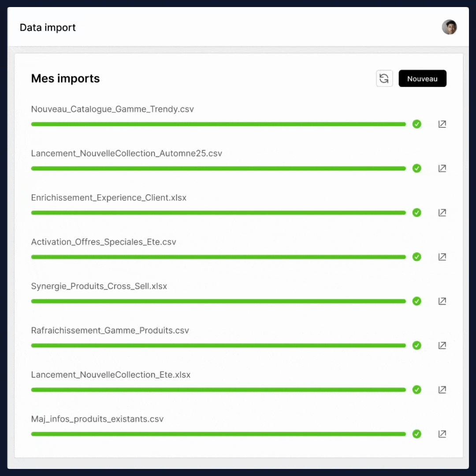This screenshot has height=476, width=476.
Task: Click the Enrichissement_Experience_Client.xlsx file name
Action: (x=108, y=197)
